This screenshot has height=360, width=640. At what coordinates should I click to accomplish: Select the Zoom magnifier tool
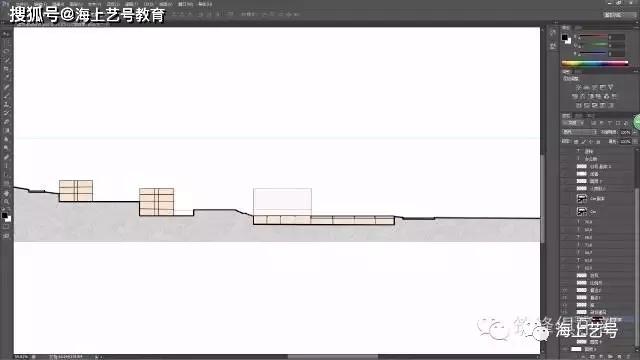tap(6, 202)
